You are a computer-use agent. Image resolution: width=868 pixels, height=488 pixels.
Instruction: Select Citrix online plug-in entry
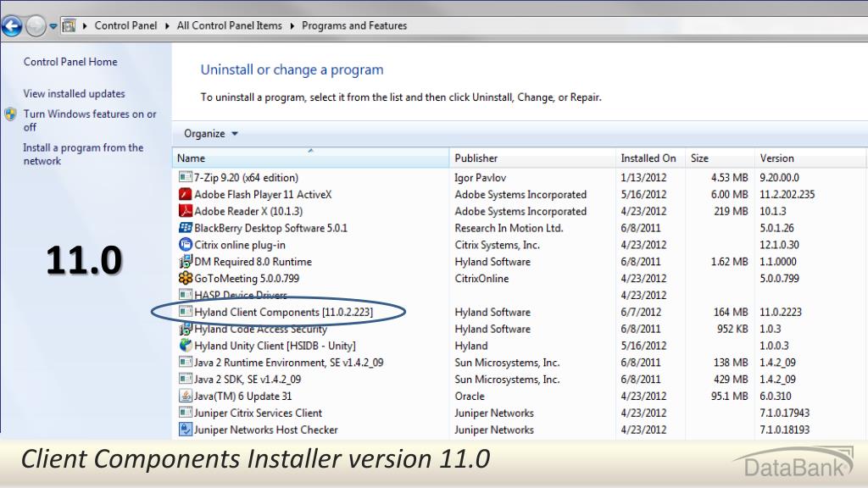point(240,245)
